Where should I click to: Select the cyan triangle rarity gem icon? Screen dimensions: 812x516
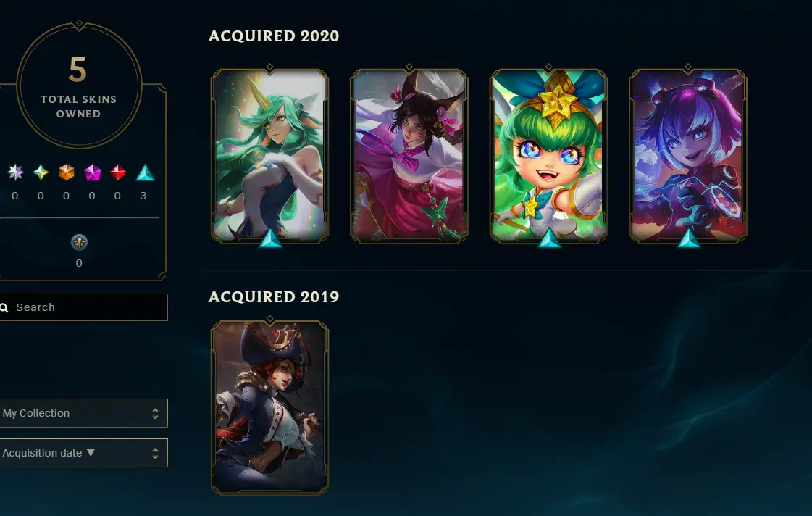click(x=145, y=172)
